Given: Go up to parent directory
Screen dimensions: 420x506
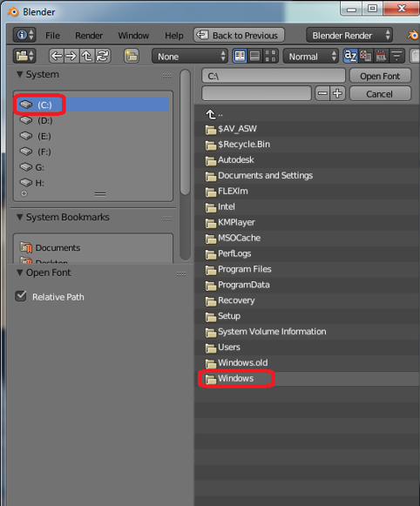Looking at the screenshot, I should click(87, 56).
